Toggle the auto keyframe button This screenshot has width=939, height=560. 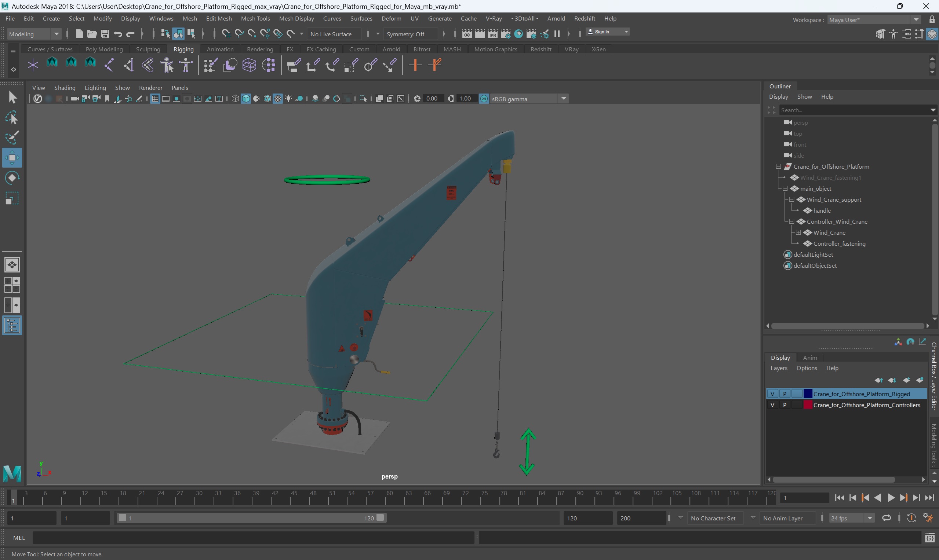click(911, 518)
